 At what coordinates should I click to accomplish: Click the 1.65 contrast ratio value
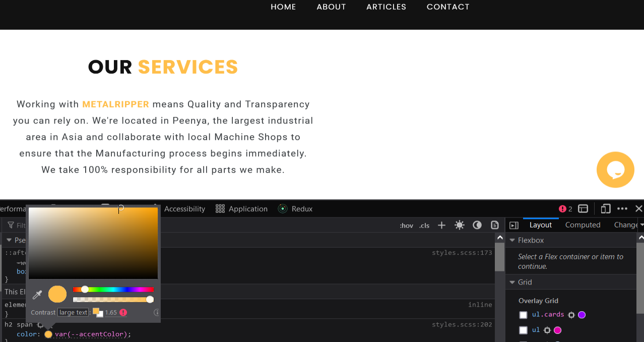click(x=111, y=313)
